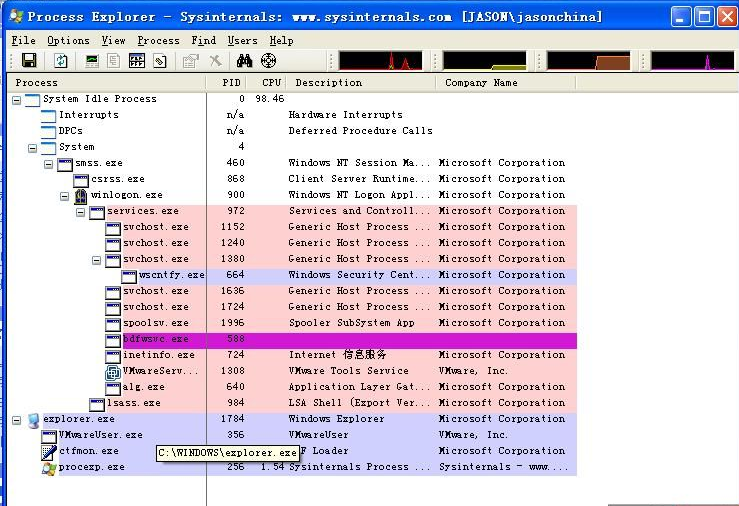
Task: Collapse the System Idle Process tree node
Action: click(16, 100)
